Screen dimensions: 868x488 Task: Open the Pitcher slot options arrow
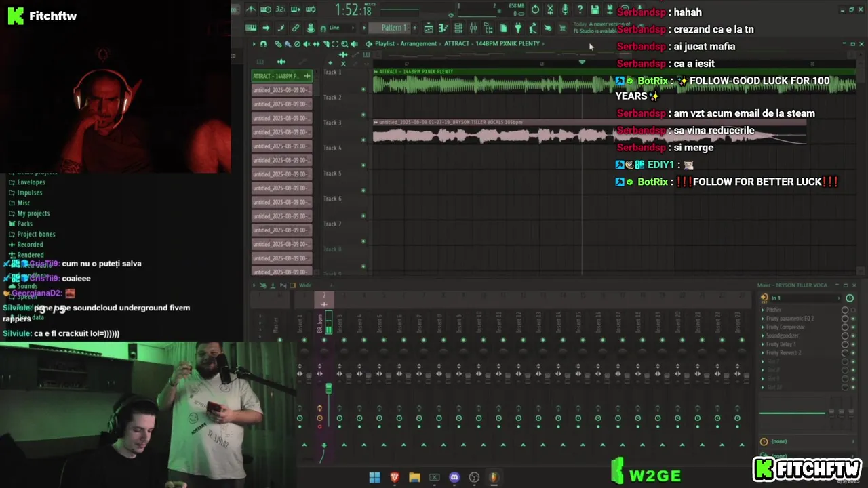[763, 310]
